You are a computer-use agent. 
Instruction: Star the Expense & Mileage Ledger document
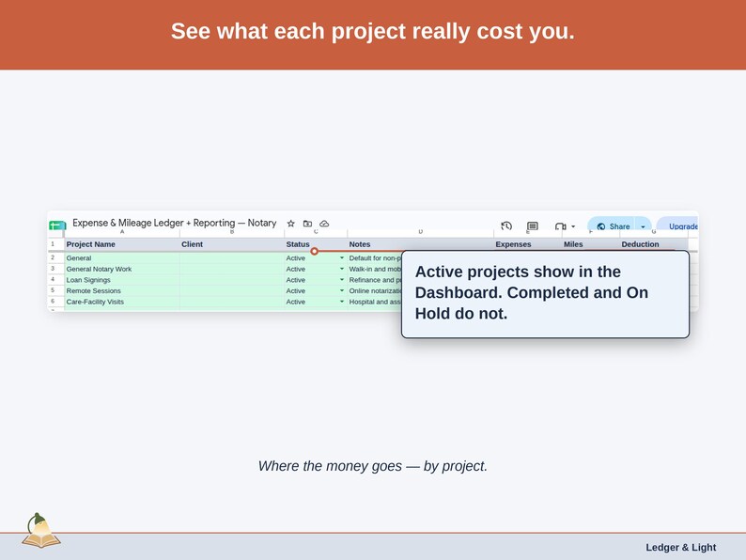pos(291,223)
